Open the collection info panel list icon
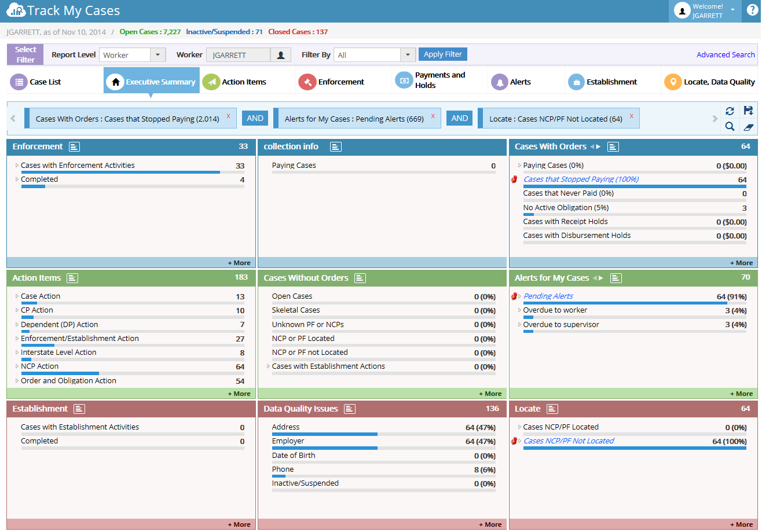 pos(336,147)
